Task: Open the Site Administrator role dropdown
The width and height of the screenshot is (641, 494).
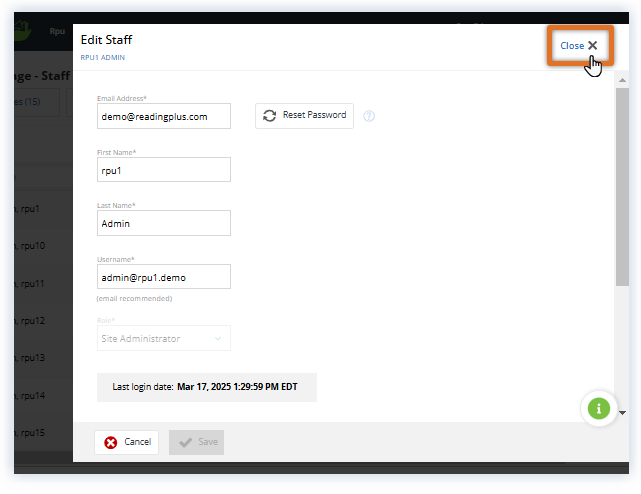Action: (164, 338)
